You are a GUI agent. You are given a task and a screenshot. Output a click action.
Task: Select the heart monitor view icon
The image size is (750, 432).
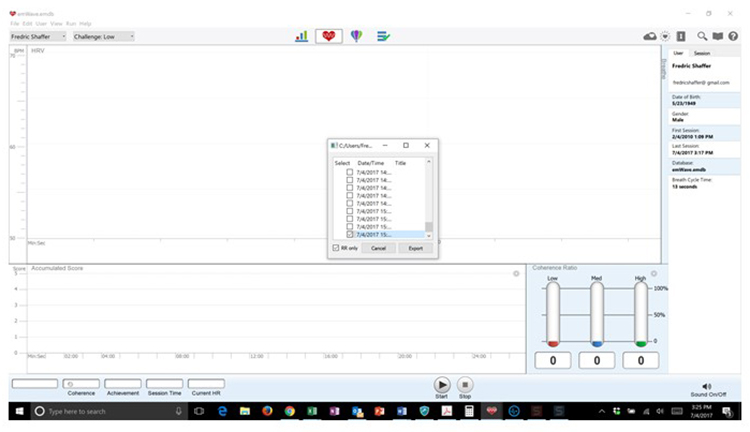pyautogui.click(x=328, y=36)
